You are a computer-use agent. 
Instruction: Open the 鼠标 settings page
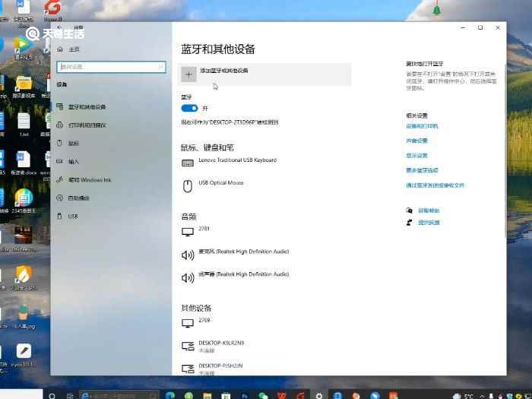73,143
